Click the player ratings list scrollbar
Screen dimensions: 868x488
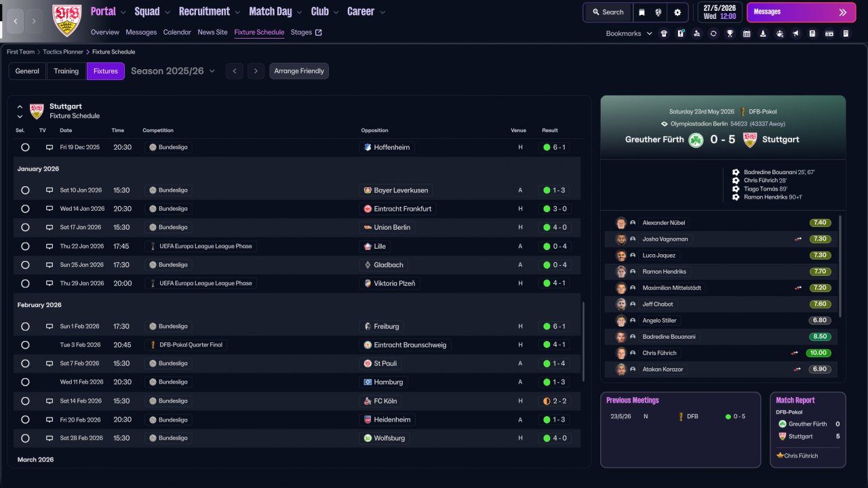coord(840,265)
